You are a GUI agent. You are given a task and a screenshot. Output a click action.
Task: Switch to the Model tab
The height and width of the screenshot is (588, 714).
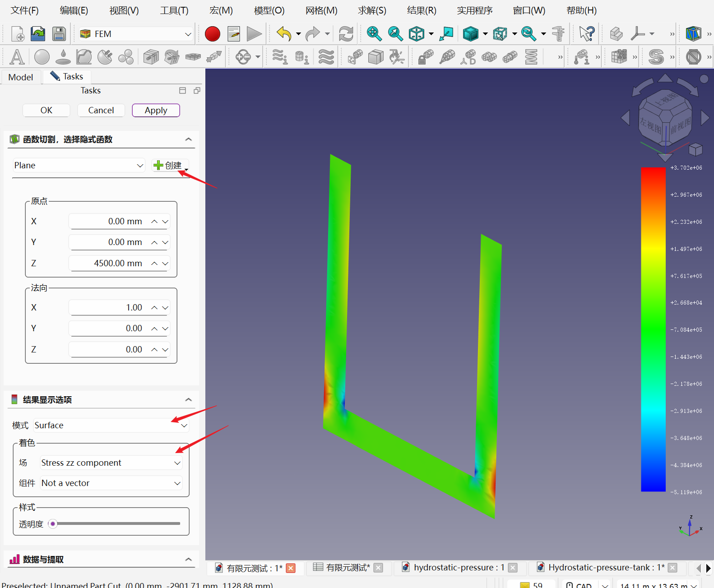tap(21, 77)
